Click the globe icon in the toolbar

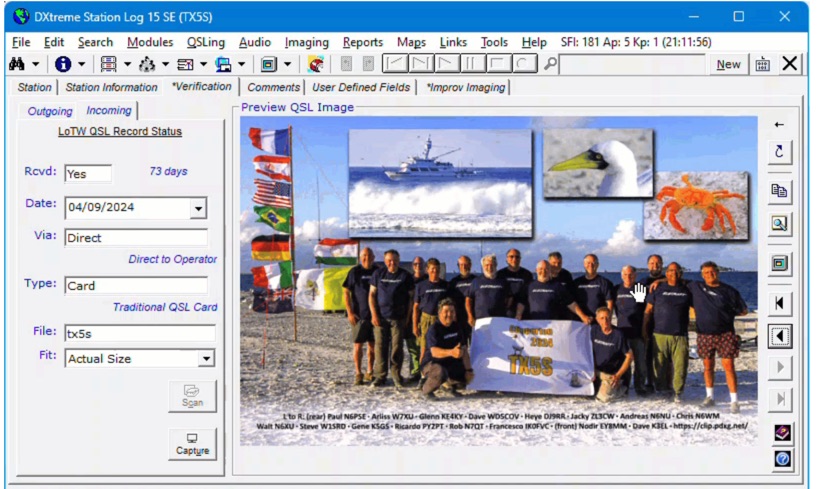[316, 64]
